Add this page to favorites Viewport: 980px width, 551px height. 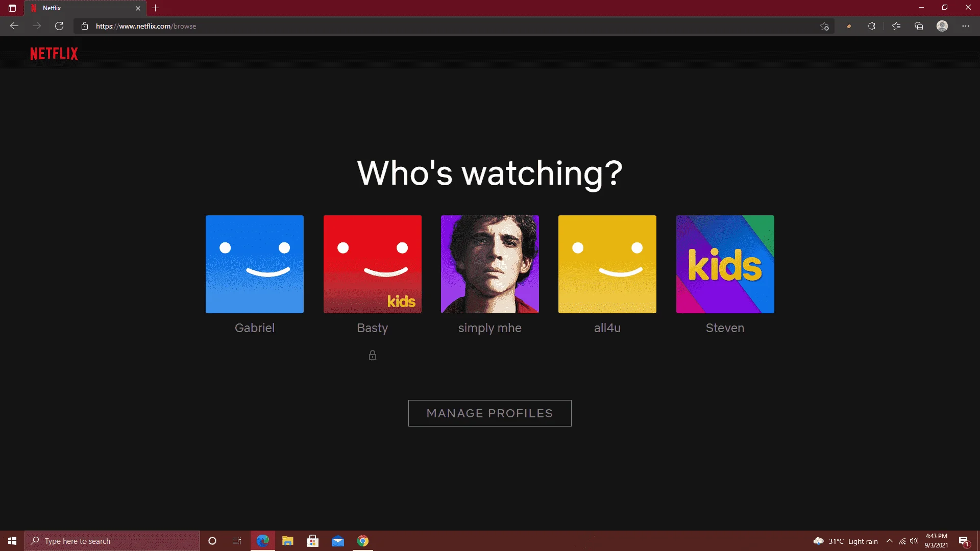[x=824, y=26]
